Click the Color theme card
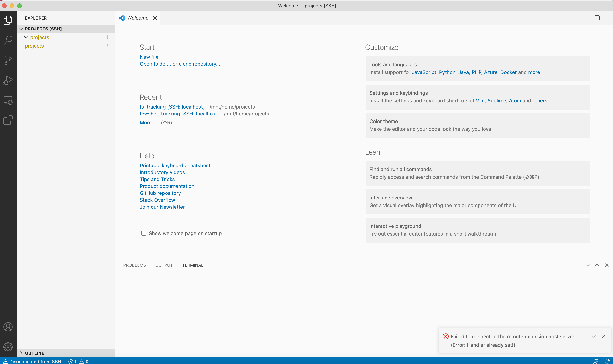Viewport: 613px width, 364px height. point(477,125)
